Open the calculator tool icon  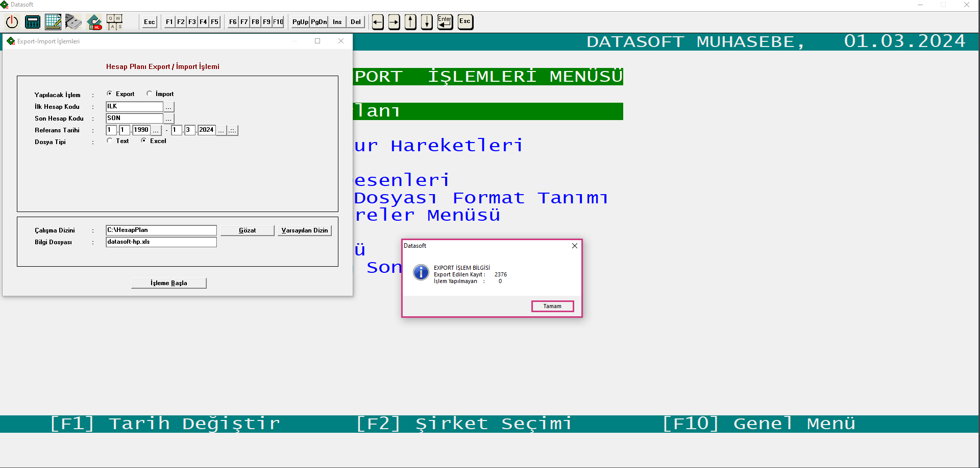[x=33, y=22]
